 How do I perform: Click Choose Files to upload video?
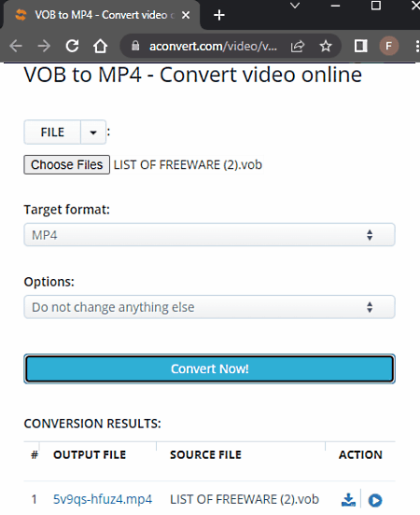pos(66,164)
